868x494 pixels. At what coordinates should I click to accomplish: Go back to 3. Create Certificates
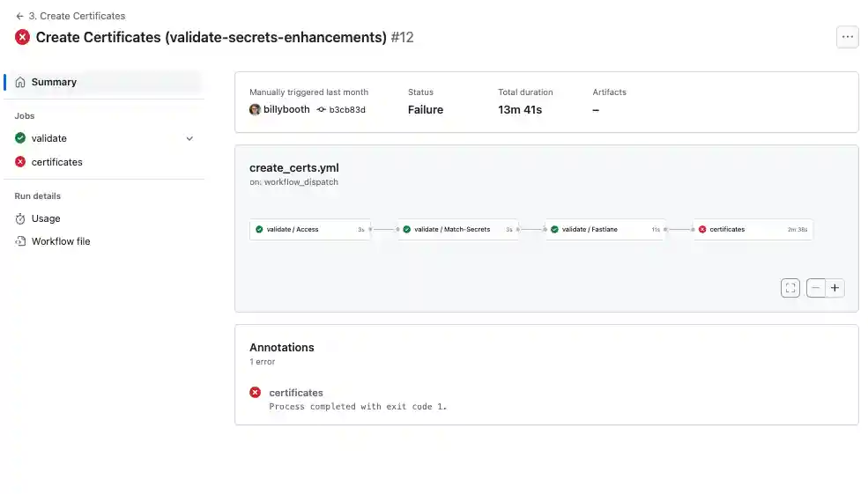pyautogui.click(x=77, y=16)
